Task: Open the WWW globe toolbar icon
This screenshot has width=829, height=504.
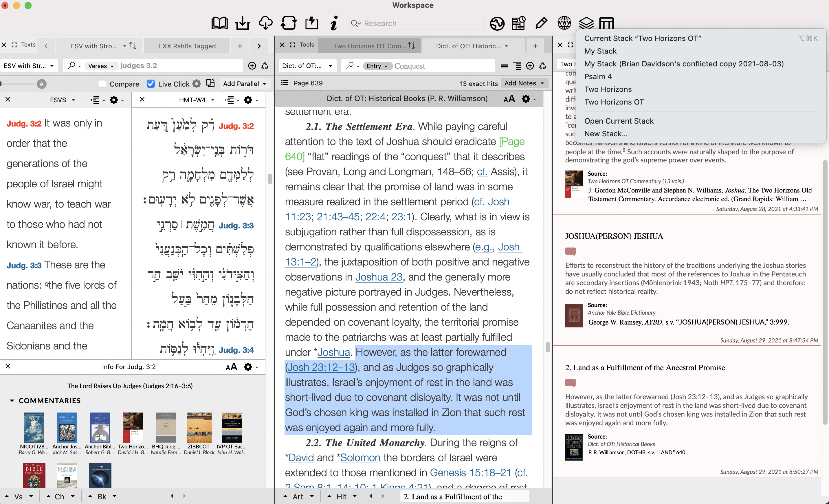Action: pyautogui.click(x=564, y=23)
